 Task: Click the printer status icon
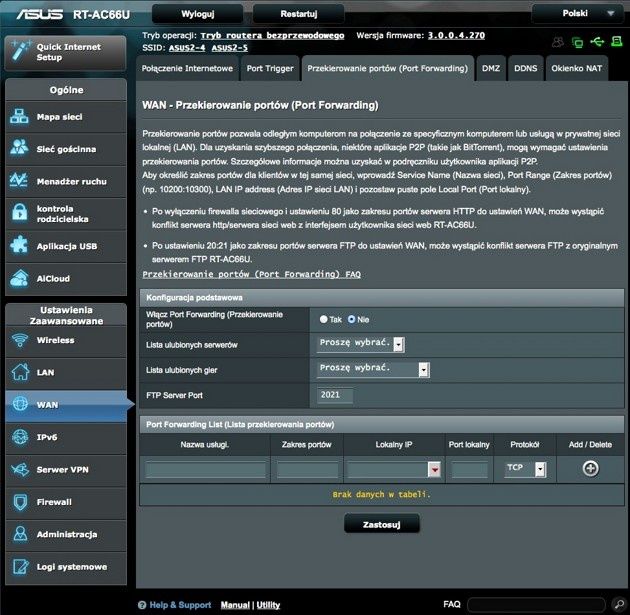[616, 41]
